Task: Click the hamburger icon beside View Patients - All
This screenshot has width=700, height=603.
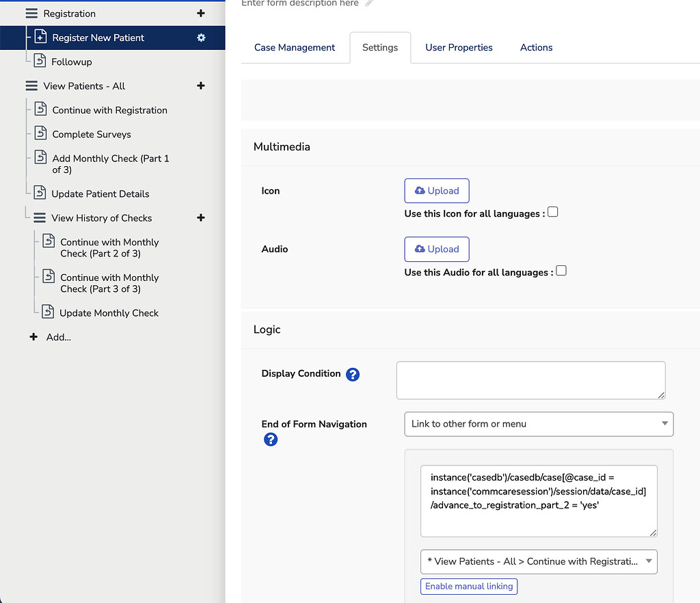Action: tap(31, 85)
